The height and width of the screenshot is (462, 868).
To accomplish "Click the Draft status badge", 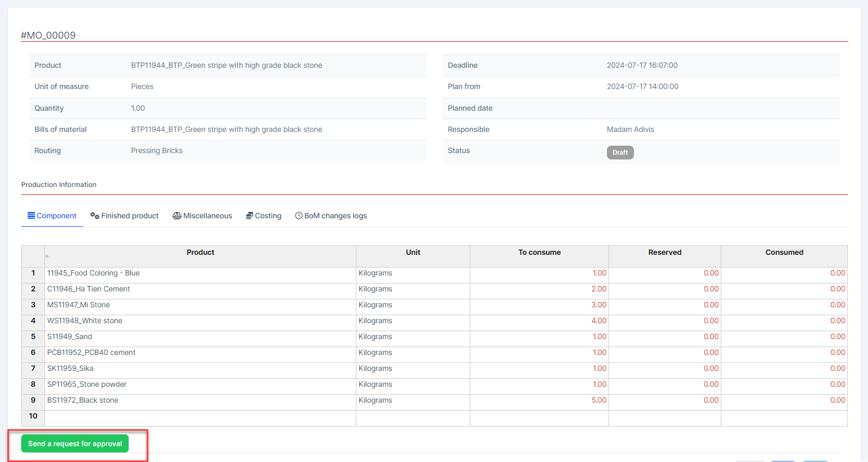I will click(x=620, y=153).
